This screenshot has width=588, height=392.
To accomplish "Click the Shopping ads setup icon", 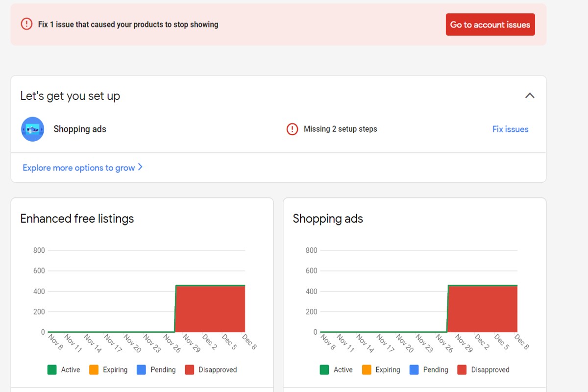I will tap(33, 129).
